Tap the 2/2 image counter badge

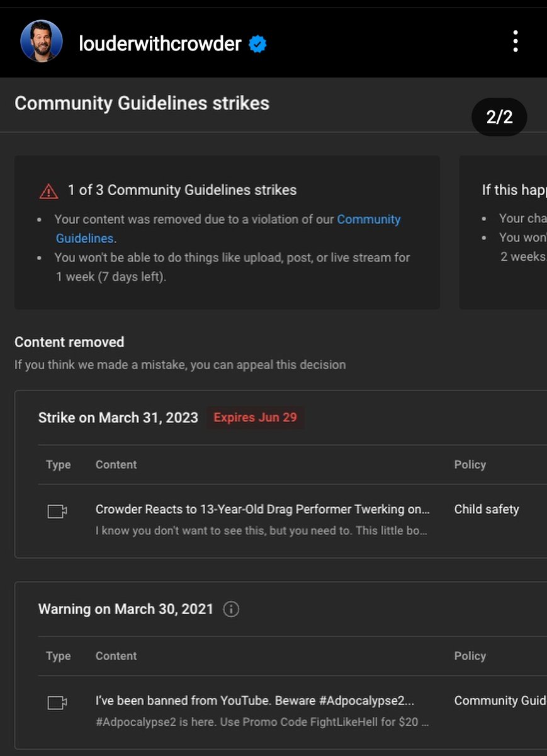tap(499, 117)
